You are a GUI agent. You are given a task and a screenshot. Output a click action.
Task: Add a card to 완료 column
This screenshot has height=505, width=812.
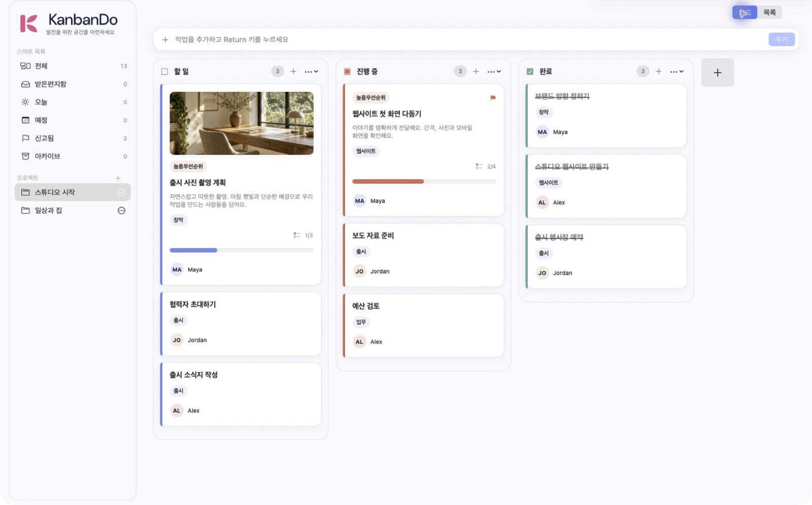[x=659, y=72]
